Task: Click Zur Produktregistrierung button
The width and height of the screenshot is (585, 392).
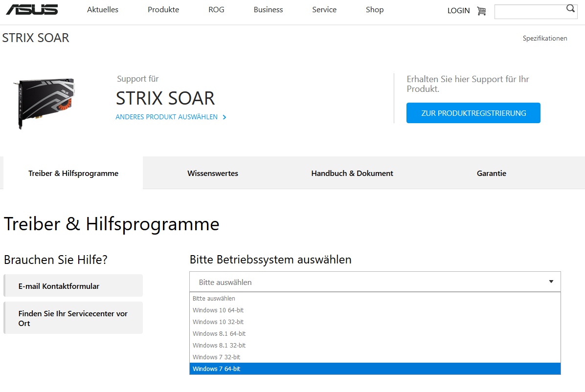Action: [x=473, y=113]
